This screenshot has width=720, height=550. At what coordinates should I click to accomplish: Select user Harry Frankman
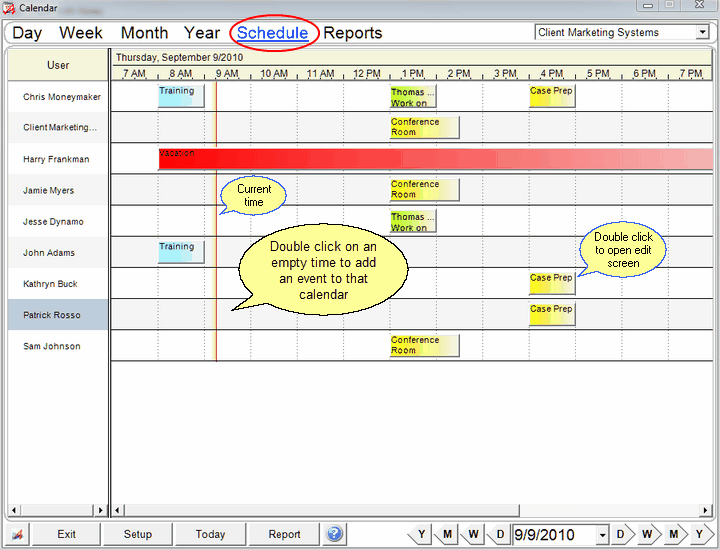[56, 159]
